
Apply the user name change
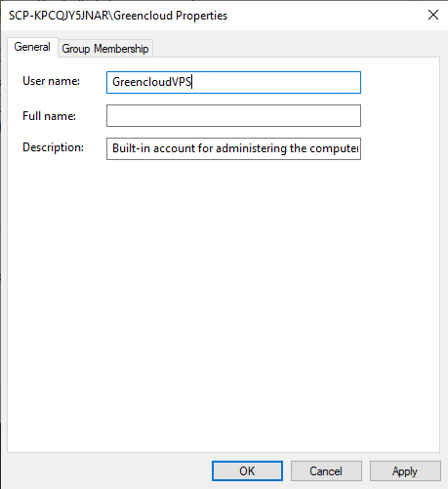pyautogui.click(x=405, y=470)
